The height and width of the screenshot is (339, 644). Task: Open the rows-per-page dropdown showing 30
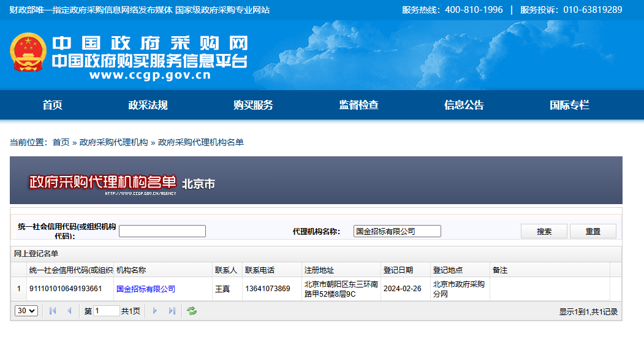coord(26,311)
